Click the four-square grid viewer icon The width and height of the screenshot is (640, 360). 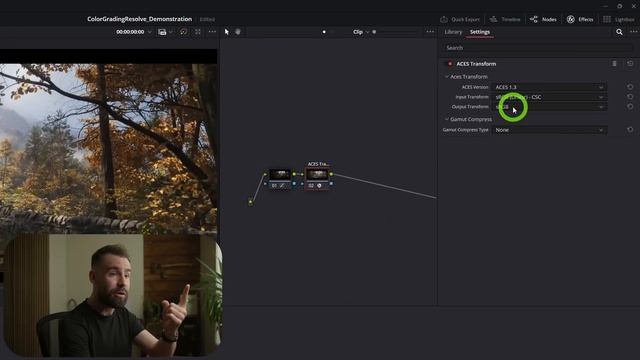point(198,32)
